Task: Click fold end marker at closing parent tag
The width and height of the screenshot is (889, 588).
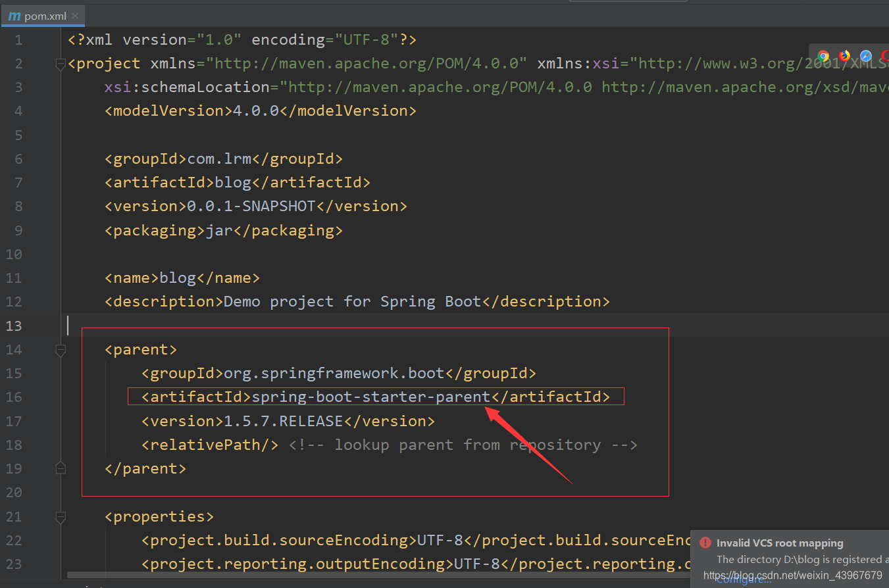Action: click(61, 468)
